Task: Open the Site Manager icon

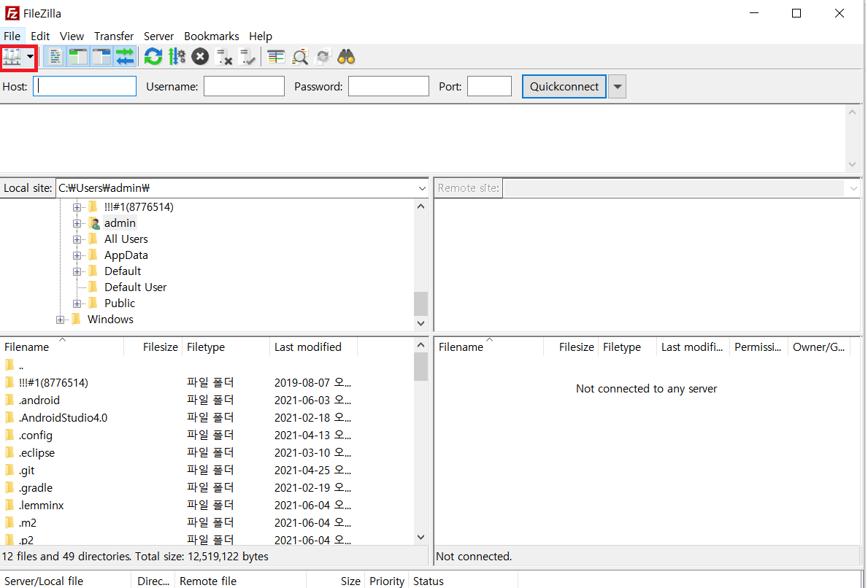Action: pyautogui.click(x=12, y=57)
